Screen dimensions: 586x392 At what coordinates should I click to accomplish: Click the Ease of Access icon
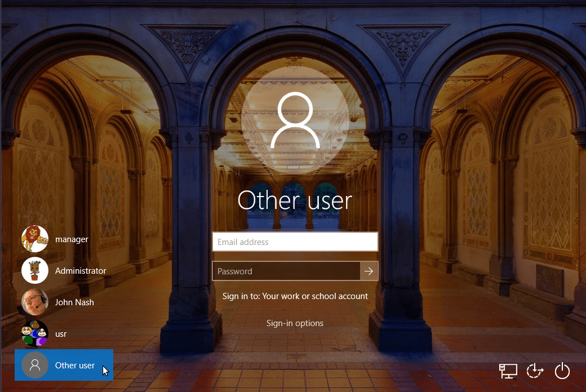(x=535, y=371)
